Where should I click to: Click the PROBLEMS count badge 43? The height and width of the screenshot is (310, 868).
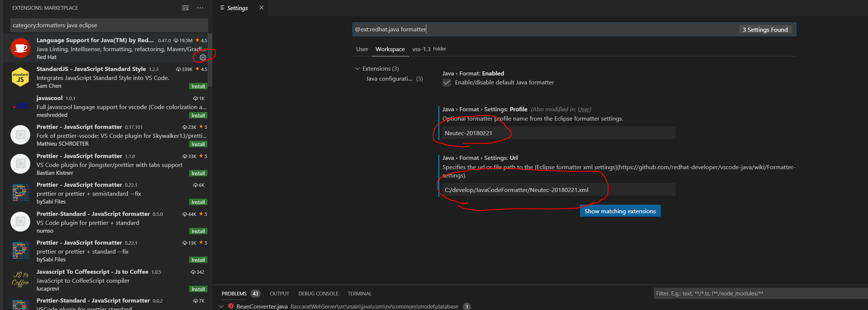tap(256, 294)
